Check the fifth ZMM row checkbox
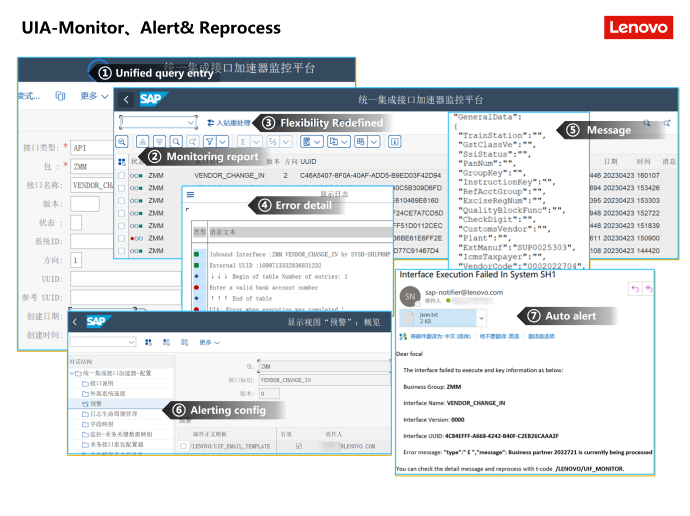Image resolution: width=690 pixels, height=516 pixels. 121,226
